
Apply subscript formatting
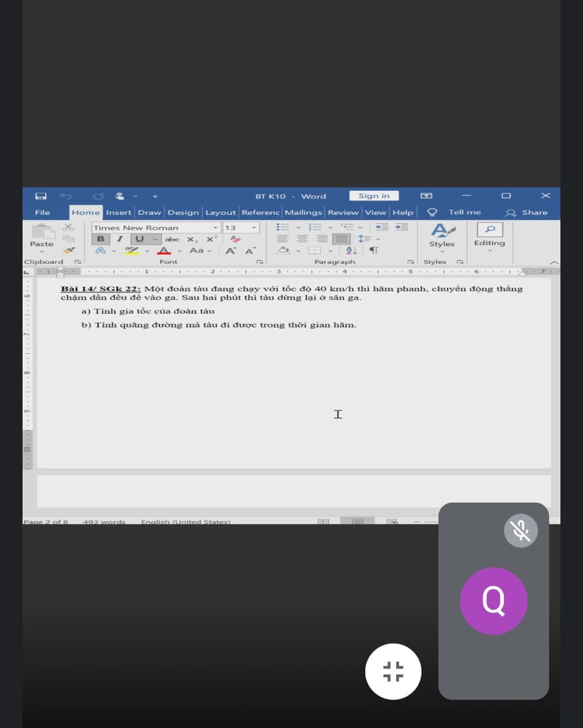tap(192, 239)
